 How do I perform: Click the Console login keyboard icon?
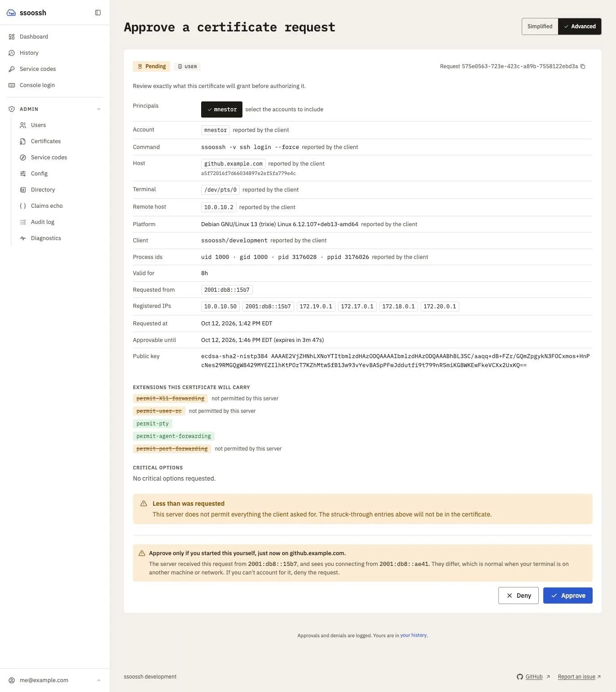pos(12,85)
